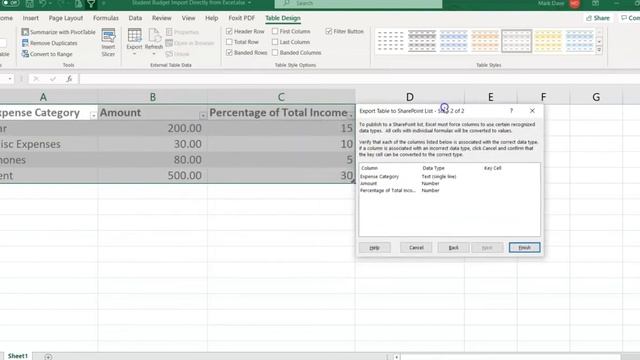Open the Insert tab

click(31, 18)
